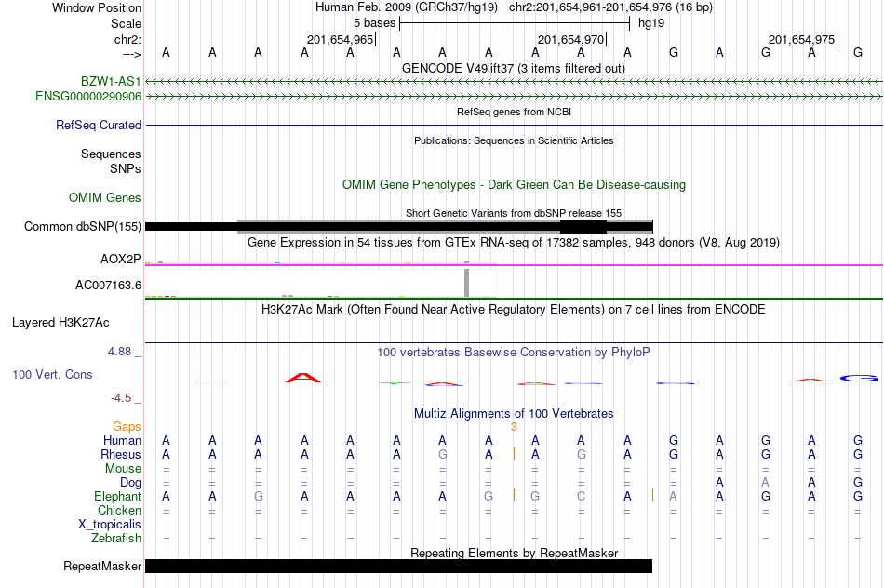Click the OMIM Genes track label
884x588 pixels.
coord(104,198)
